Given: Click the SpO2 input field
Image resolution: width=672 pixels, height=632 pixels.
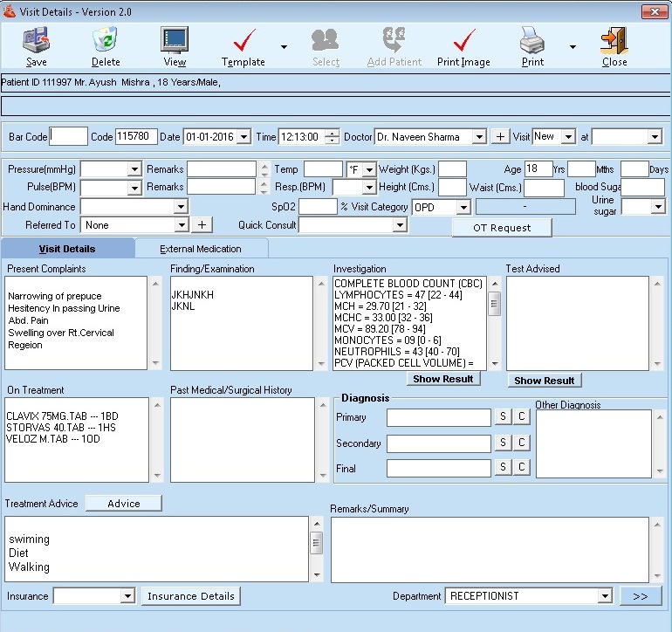Looking at the screenshot, I should click(318, 207).
